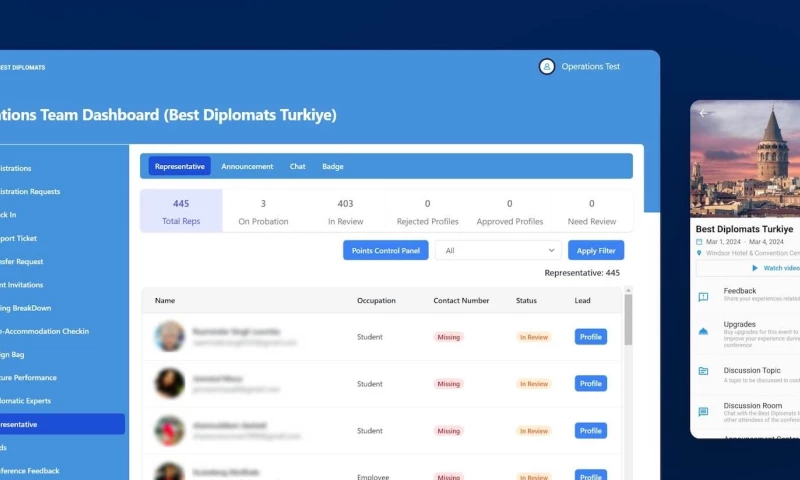Open the Points Control Panel
Screen dimensions: 800x480
pos(386,250)
